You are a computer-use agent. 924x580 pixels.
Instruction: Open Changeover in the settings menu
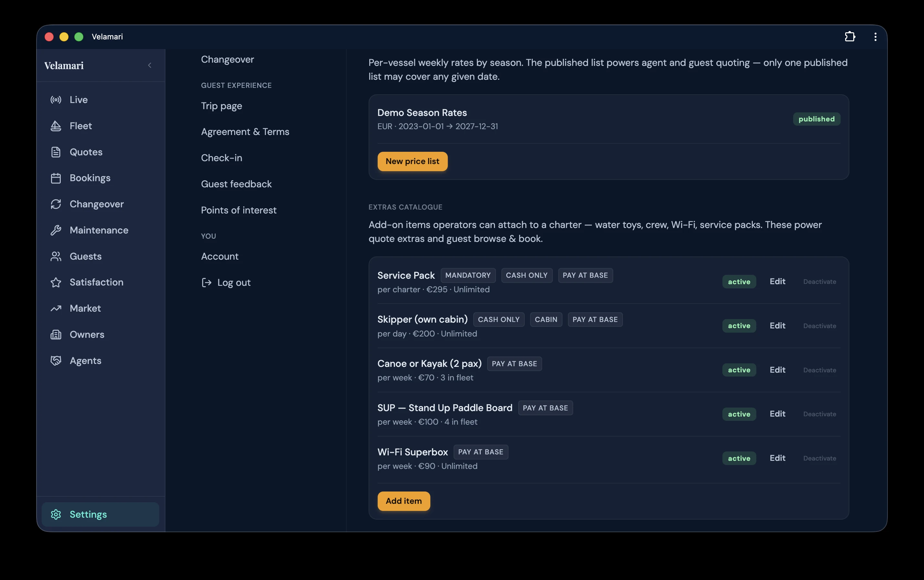(227, 59)
